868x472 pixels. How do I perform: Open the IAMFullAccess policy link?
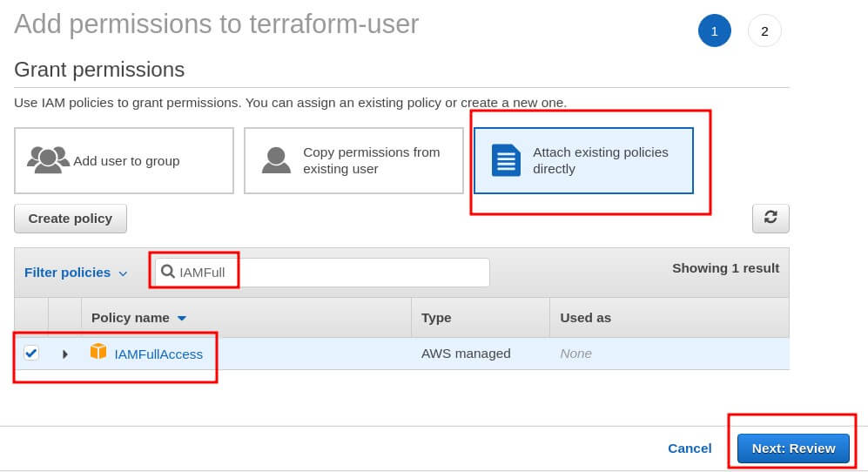pyautogui.click(x=158, y=354)
